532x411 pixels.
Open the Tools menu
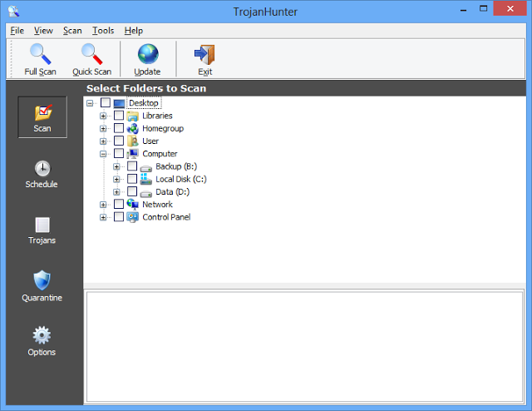[x=103, y=31]
